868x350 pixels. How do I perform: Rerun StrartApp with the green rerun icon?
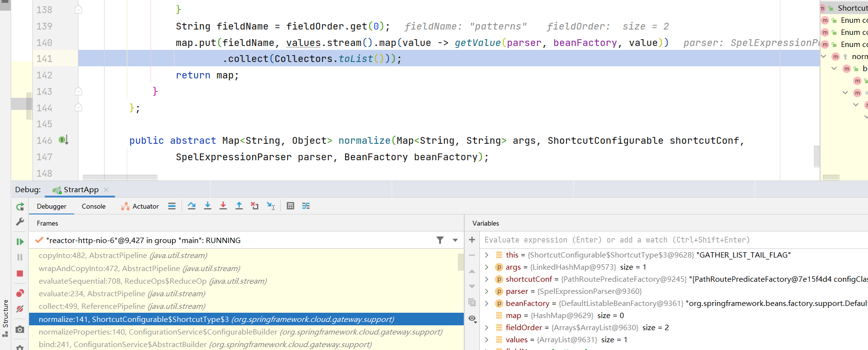tap(20, 206)
